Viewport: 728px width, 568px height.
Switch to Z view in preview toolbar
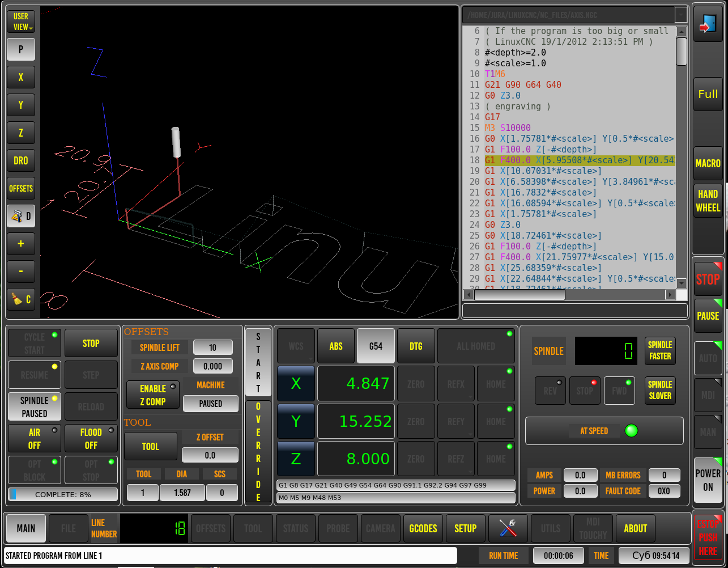point(21,133)
